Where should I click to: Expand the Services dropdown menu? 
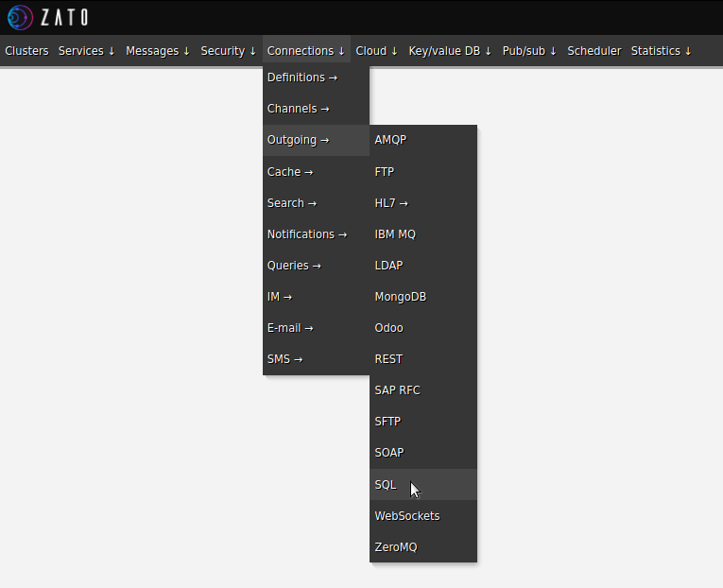tap(86, 51)
